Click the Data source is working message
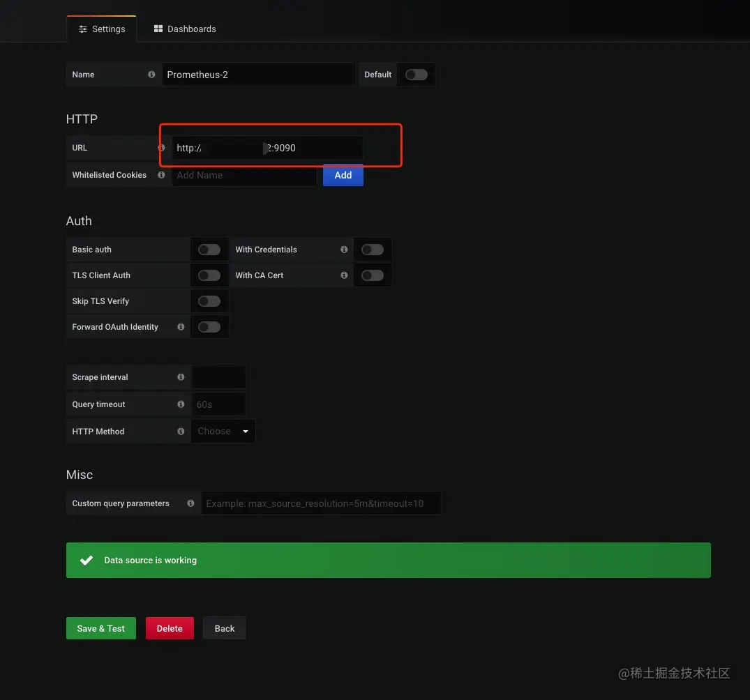Image resolution: width=750 pixels, height=700 pixels. [x=150, y=561]
